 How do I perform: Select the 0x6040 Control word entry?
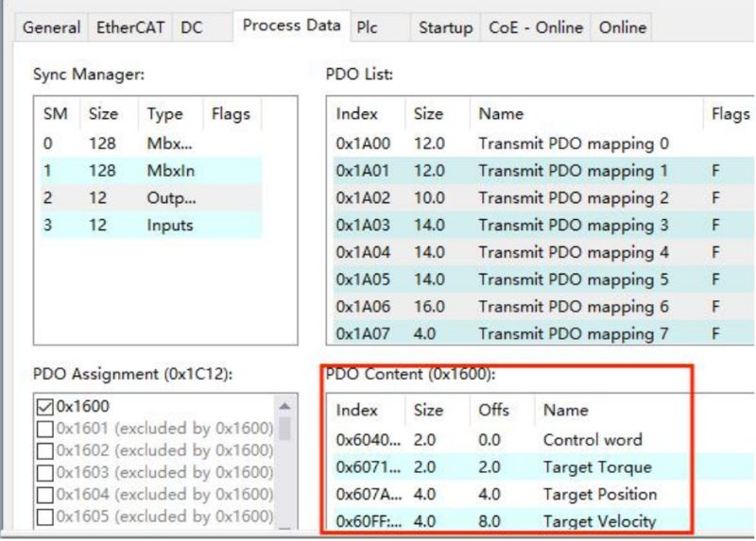(542, 440)
